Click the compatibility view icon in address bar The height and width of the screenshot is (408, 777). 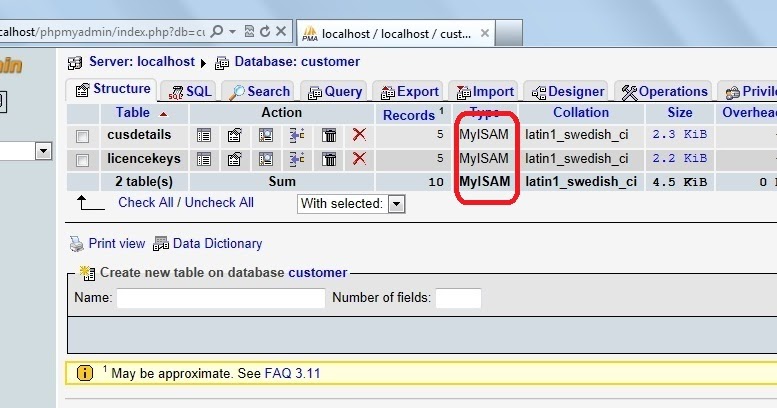(249, 32)
